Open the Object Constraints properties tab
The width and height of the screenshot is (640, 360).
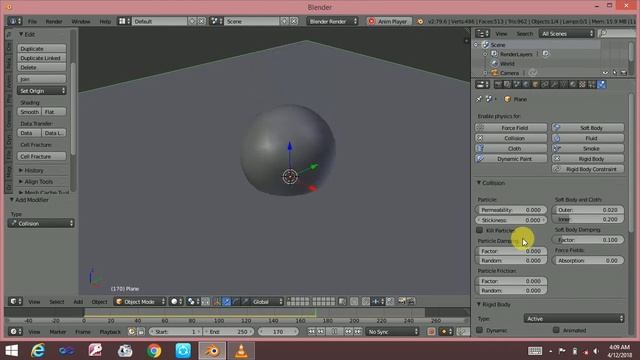(x=544, y=84)
